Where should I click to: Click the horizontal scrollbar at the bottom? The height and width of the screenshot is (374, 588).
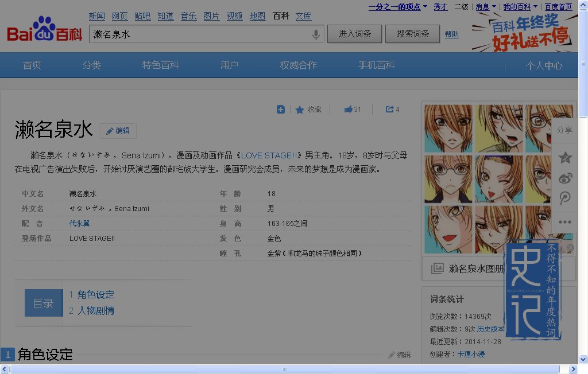287,369
